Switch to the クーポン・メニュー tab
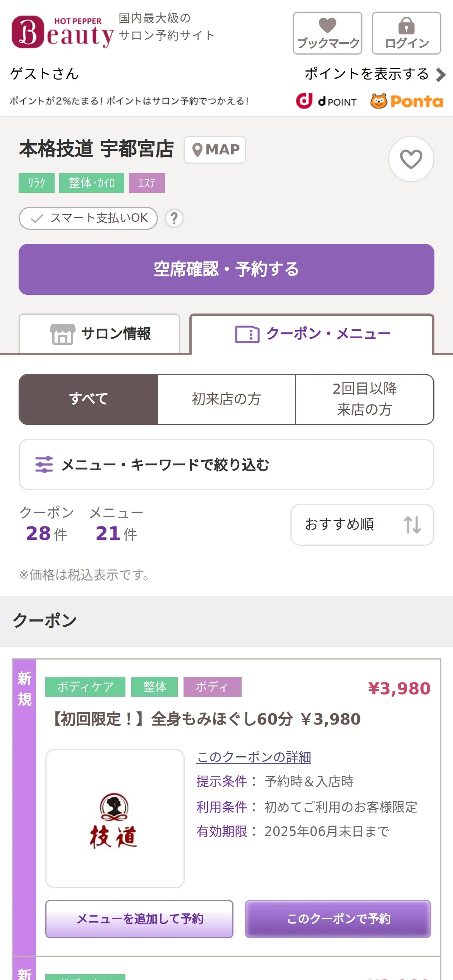The height and width of the screenshot is (980, 453). point(312,334)
